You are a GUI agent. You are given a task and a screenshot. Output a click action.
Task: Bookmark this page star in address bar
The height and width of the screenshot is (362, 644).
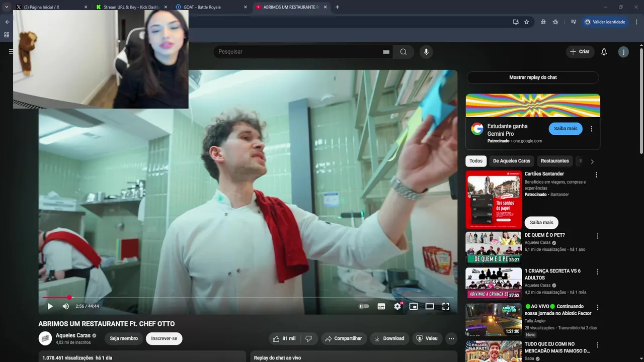point(527,22)
